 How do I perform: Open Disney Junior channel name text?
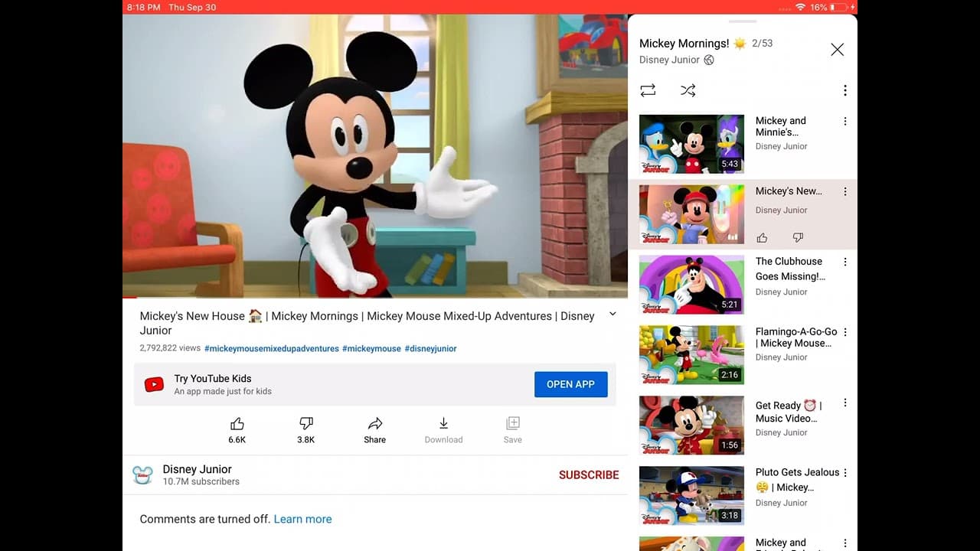[x=197, y=469]
